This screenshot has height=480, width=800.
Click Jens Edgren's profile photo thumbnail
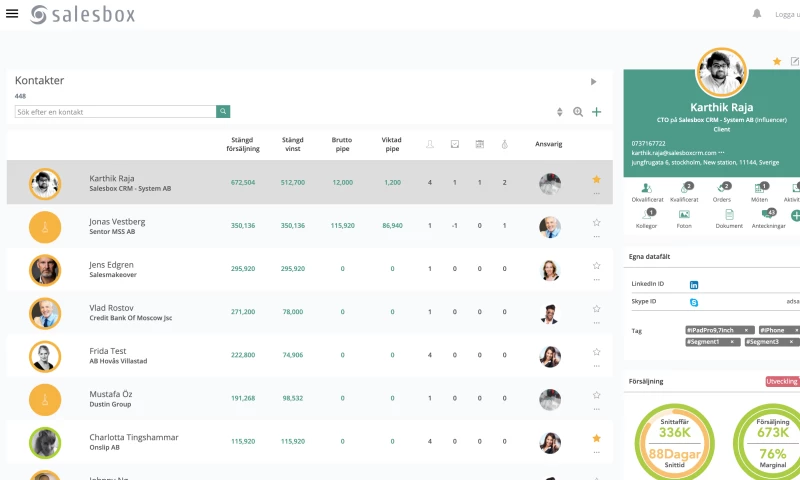click(x=45, y=270)
